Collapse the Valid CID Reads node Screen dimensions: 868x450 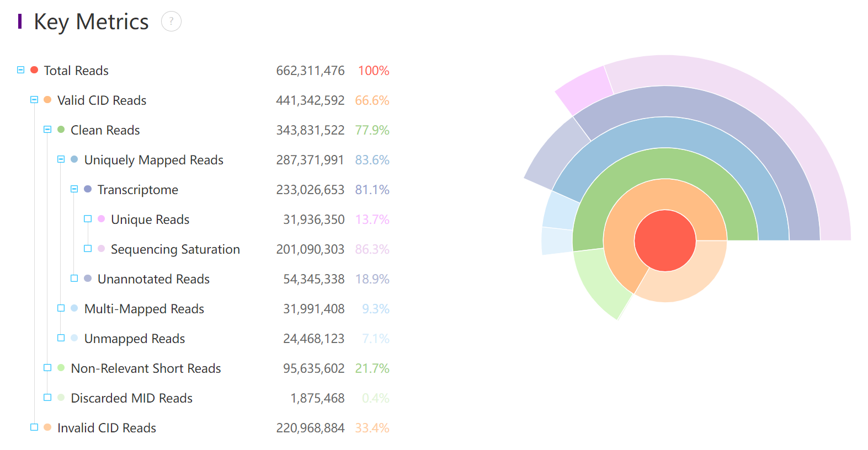(34, 100)
